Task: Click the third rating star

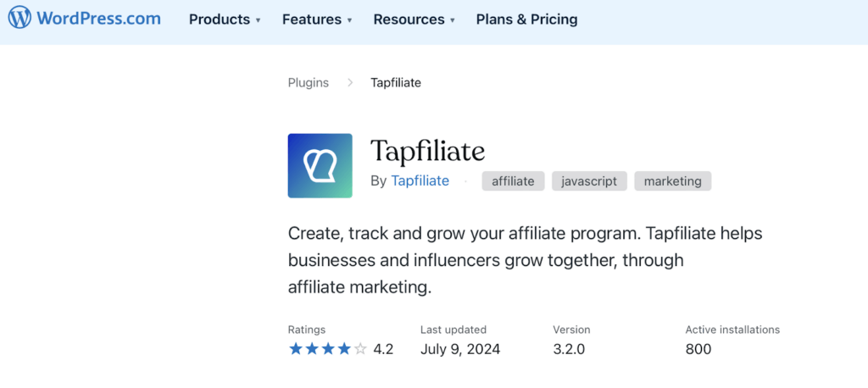Action: point(328,349)
